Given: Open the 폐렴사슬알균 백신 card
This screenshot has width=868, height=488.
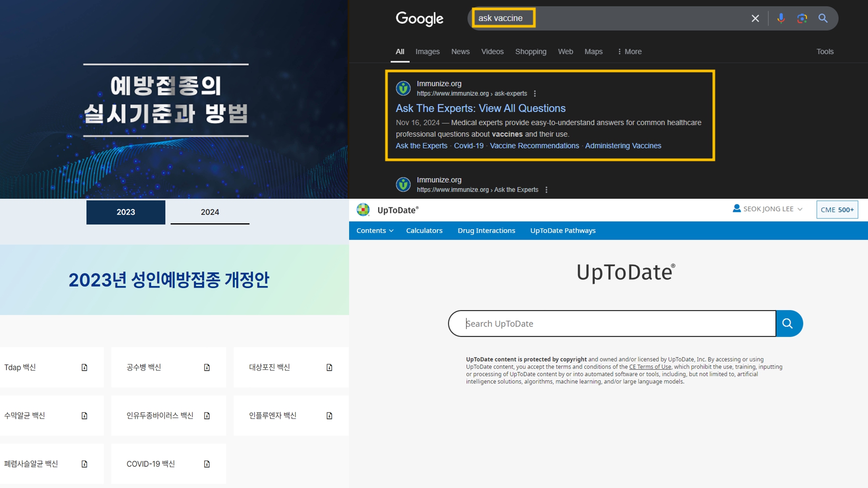Looking at the screenshot, I should point(52,464).
